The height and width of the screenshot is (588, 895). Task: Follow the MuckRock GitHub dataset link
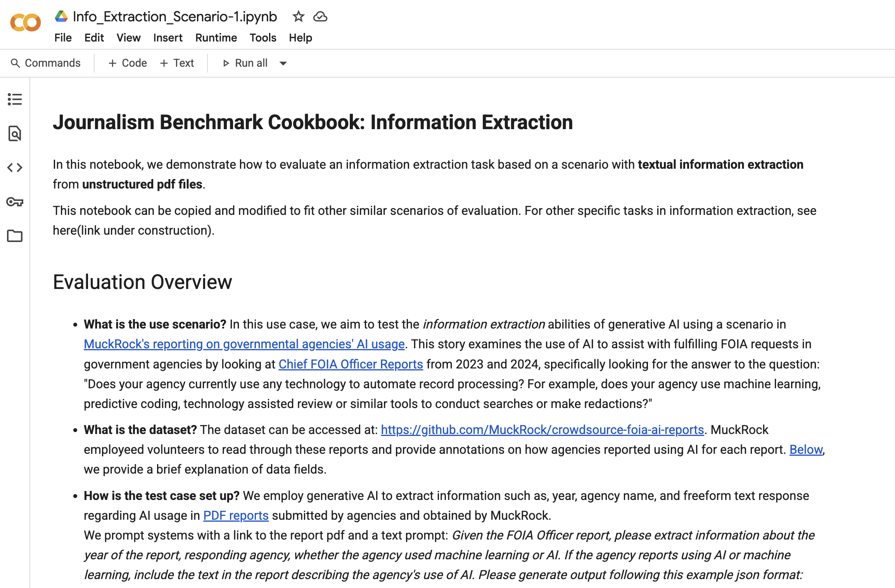pyautogui.click(x=542, y=430)
